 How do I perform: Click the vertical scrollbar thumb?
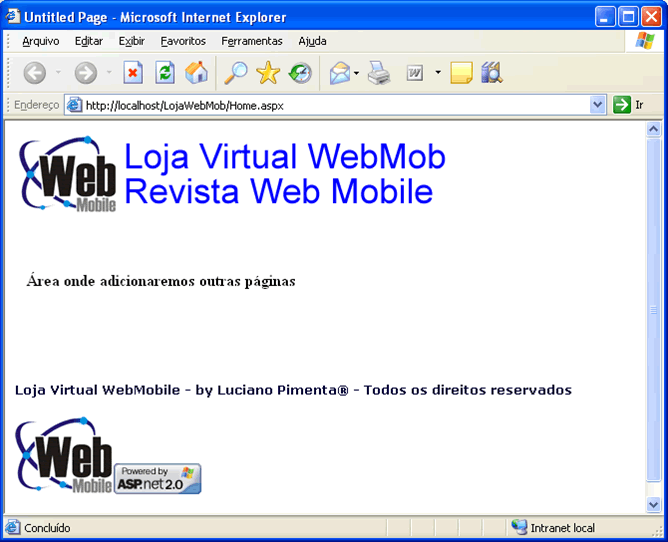(654, 310)
